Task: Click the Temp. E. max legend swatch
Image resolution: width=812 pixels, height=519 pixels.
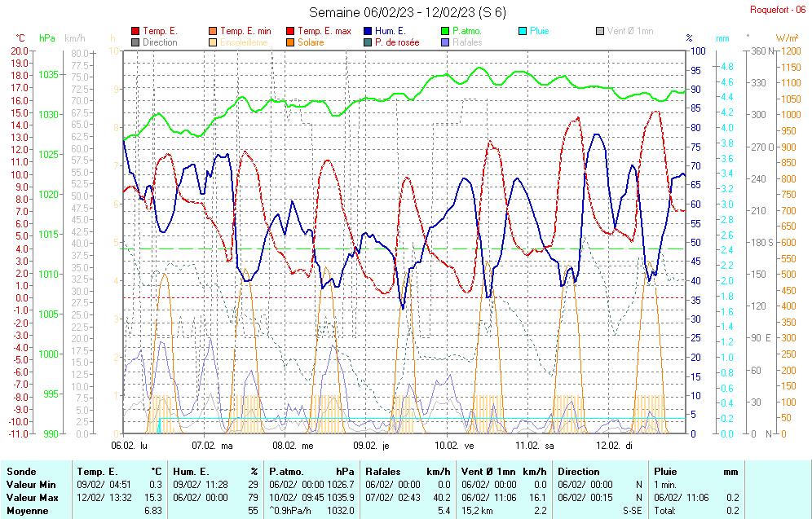Action: 290,31
